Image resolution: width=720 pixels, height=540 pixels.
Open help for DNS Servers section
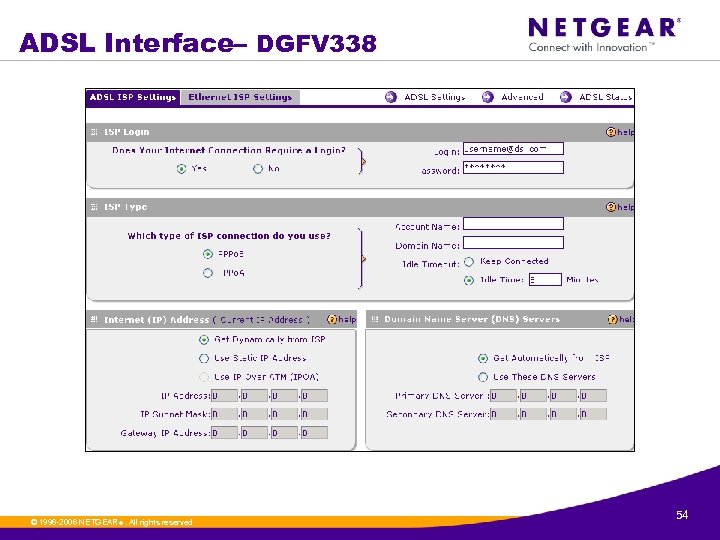tap(621, 320)
